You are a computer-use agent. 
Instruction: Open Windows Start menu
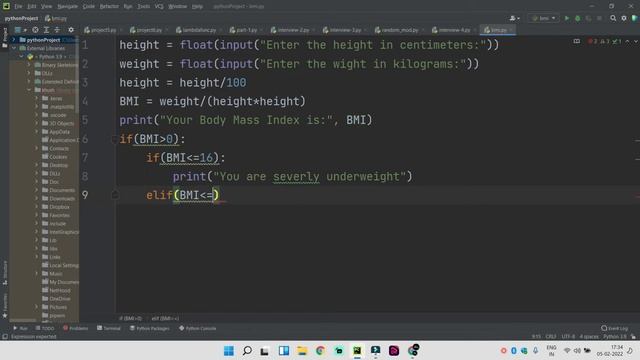(x=229, y=351)
